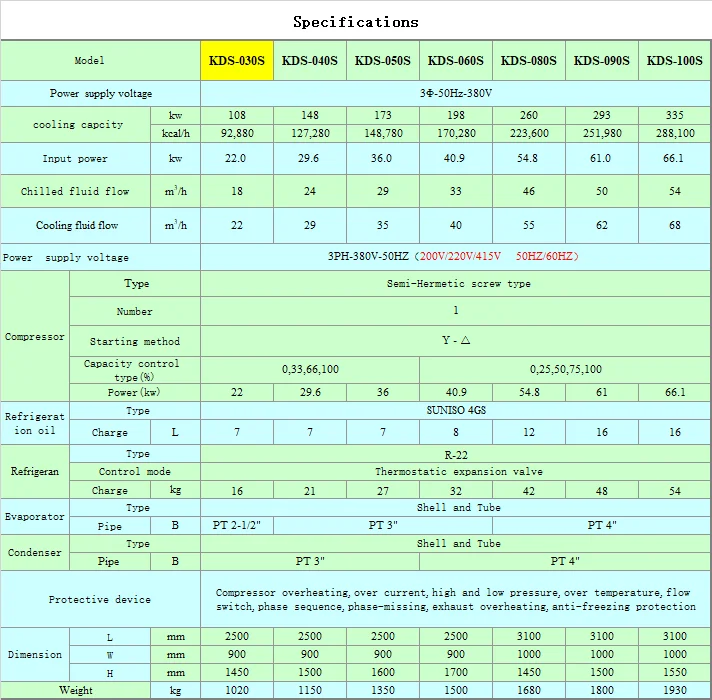Viewport: 712px width, 700px height.
Task: Click the chilled fluid flow value 46
Action: click(529, 191)
